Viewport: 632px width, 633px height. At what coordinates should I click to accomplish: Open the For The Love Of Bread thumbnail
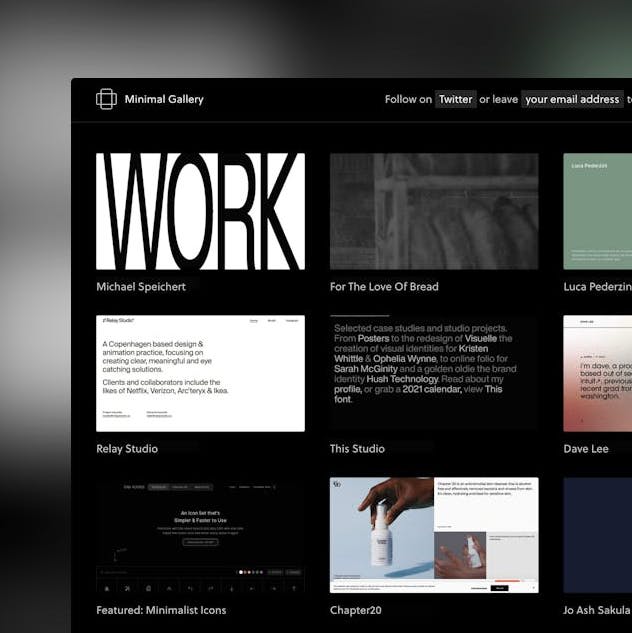434,211
